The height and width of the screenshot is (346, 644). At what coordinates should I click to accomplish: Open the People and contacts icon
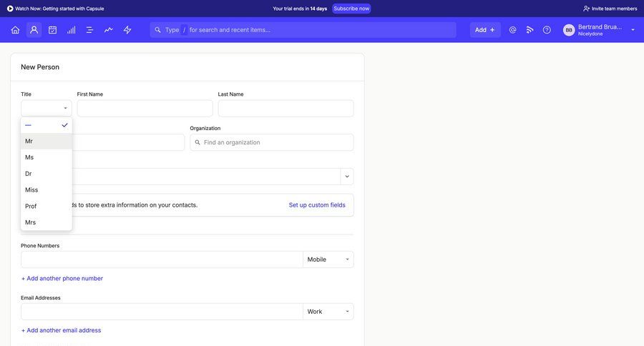click(x=34, y=30)
